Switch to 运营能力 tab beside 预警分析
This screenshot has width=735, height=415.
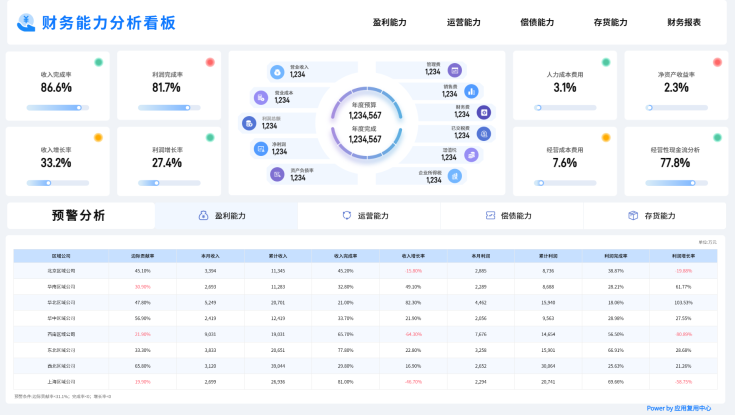pos(365,216)
